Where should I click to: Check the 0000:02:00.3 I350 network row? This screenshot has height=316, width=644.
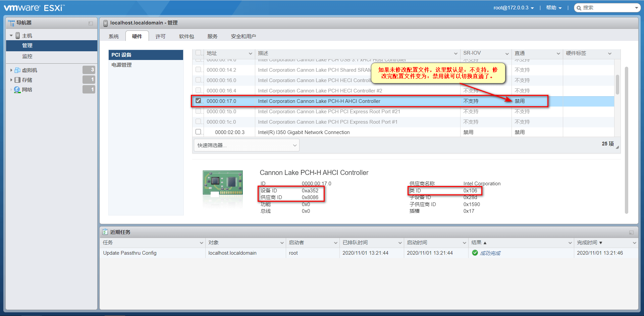198,132
